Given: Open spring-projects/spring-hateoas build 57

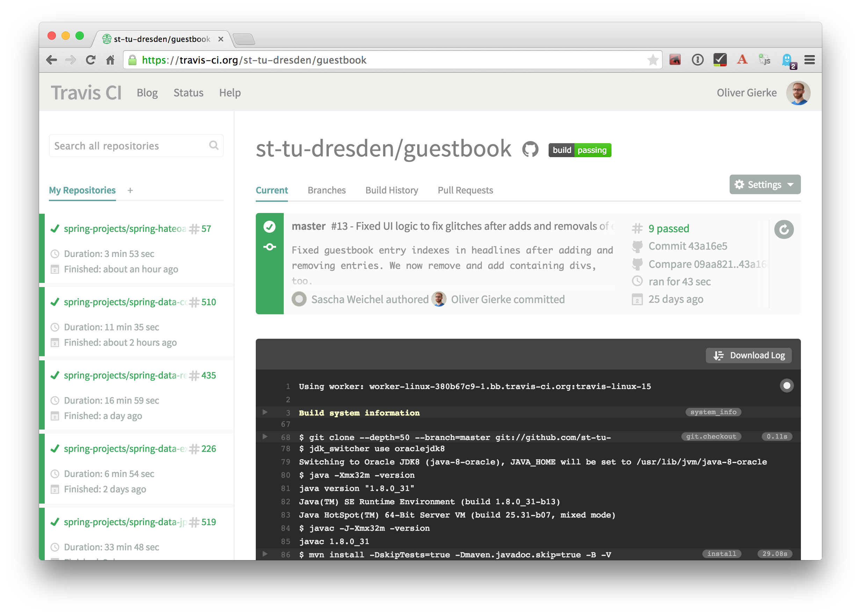Looking at the screenshot, I should pyautogui.click(x=137, y=229).
